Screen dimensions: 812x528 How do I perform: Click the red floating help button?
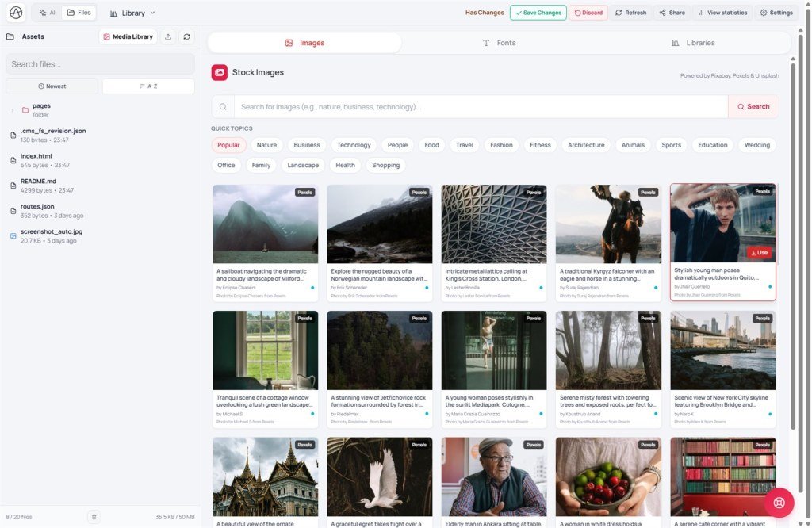point(779,503)
